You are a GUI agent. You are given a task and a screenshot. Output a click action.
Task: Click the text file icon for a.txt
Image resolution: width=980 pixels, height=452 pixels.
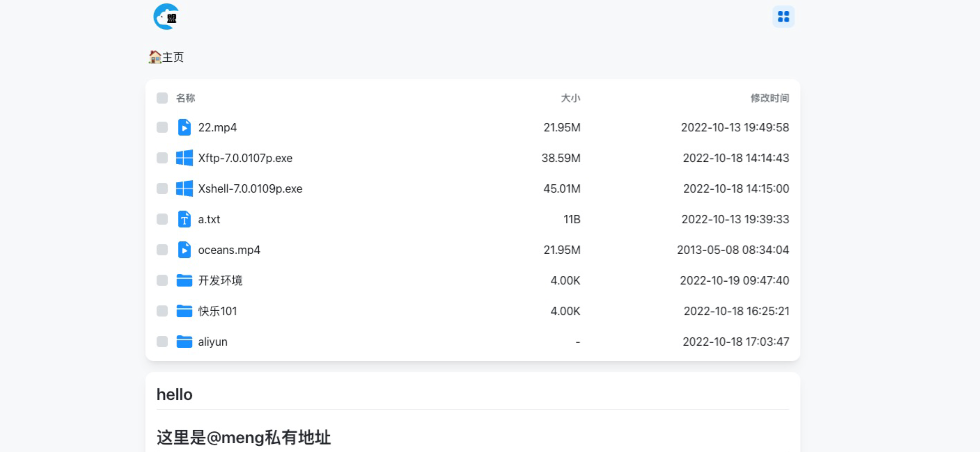(x=184, y=220)
